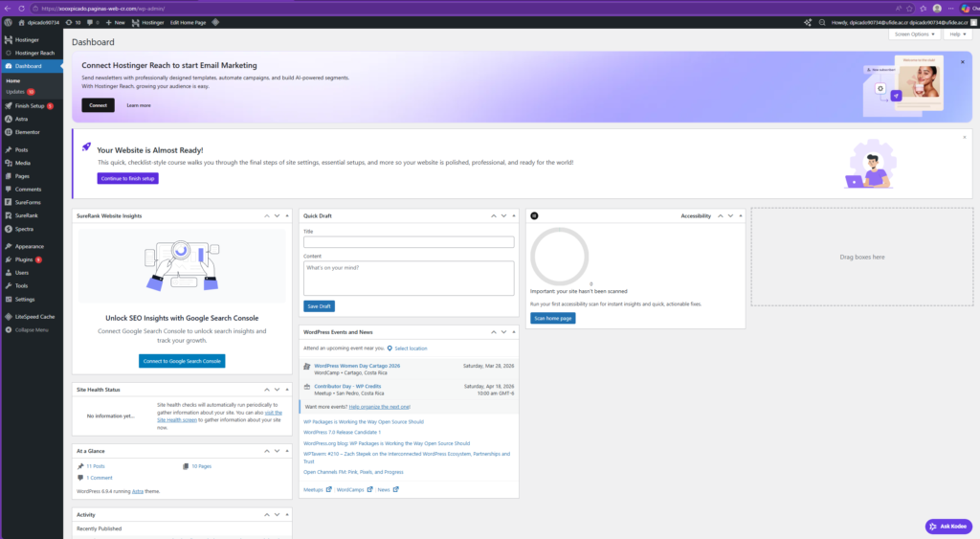
Task: Click the Quick Draft Content textarea
Action: click(409, 279)
